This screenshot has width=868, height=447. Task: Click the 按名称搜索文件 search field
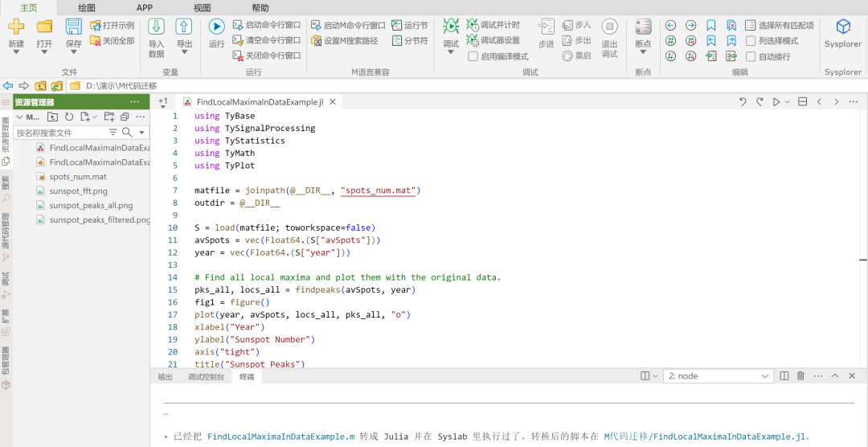click(x=61, y=133)
